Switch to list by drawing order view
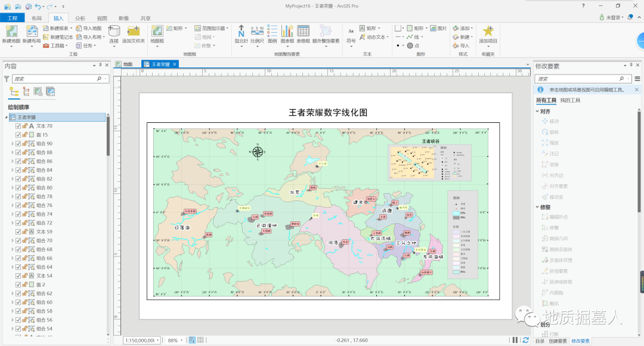 [14, 92]
